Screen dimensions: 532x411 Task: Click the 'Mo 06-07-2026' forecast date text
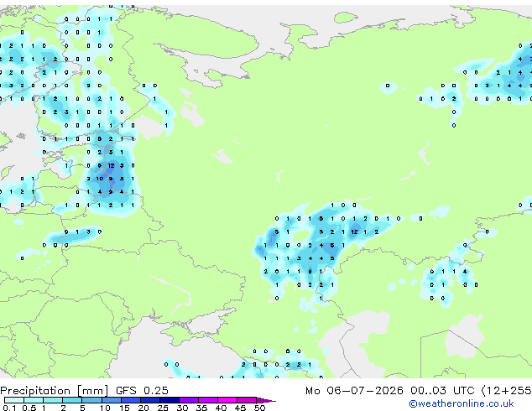354,391
